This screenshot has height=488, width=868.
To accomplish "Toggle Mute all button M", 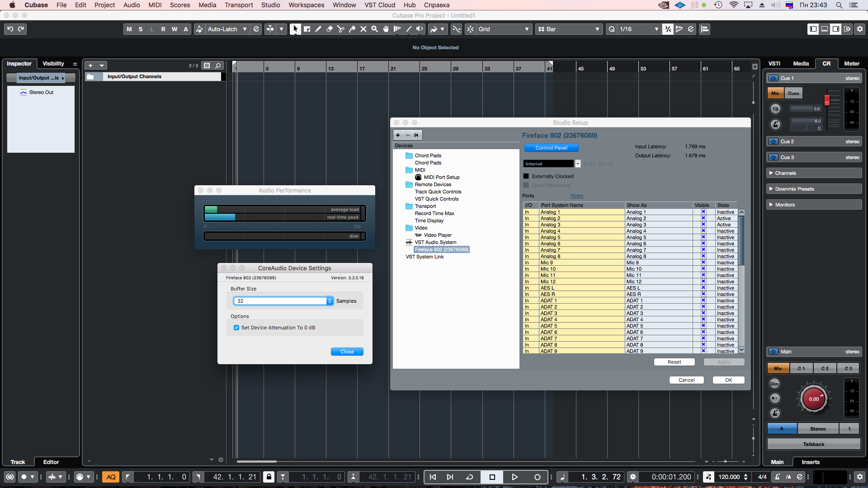I will (x=129, y=29).
